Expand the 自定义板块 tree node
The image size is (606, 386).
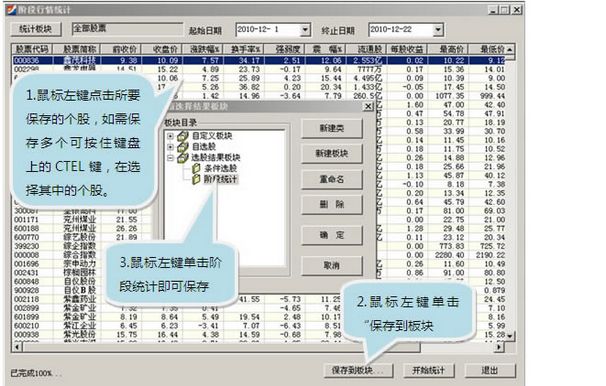pyautogui.click(x=170, y=136)
